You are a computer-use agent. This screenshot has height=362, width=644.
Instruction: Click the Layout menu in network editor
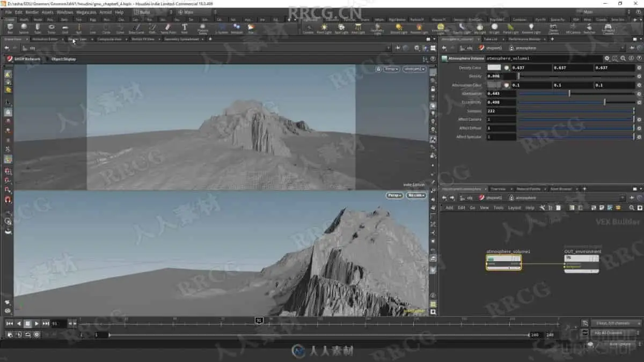point(514,208)
